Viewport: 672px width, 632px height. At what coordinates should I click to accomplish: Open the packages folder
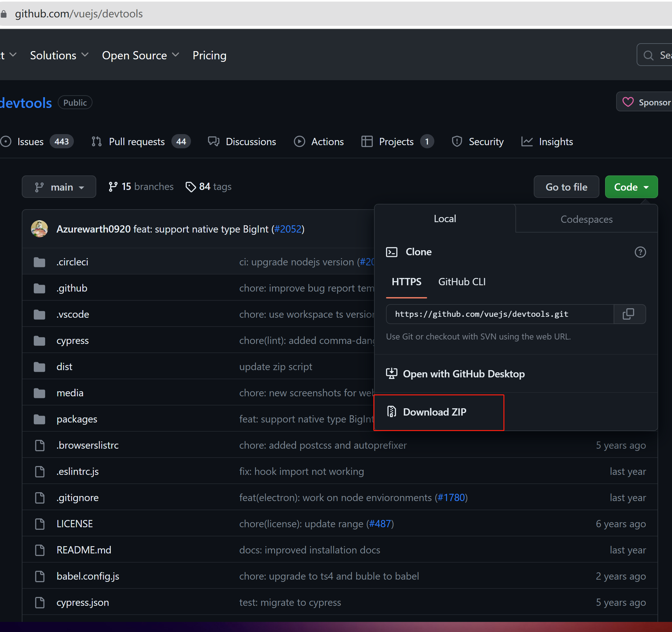(77, 419)
